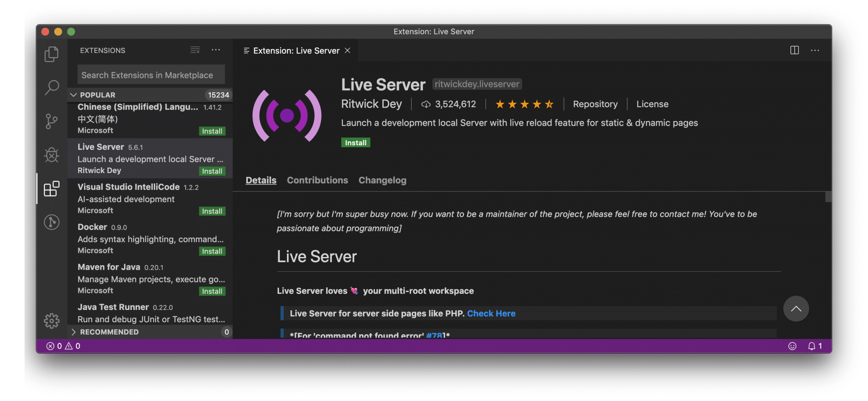Open the Debug bug icon in activity bar
Viewport: 868px width, 401px height.
tap(52, 155)
